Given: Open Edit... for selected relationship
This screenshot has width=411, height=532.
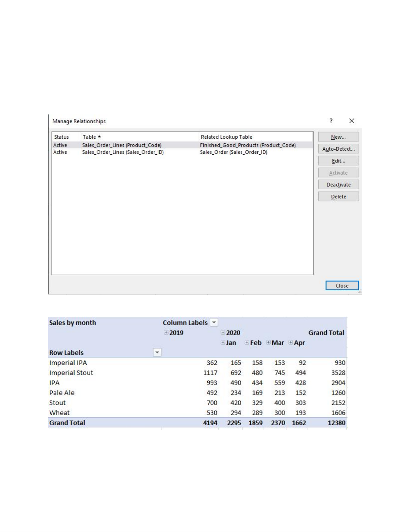Looking at the screenshot, I should [x=338, y=161].
